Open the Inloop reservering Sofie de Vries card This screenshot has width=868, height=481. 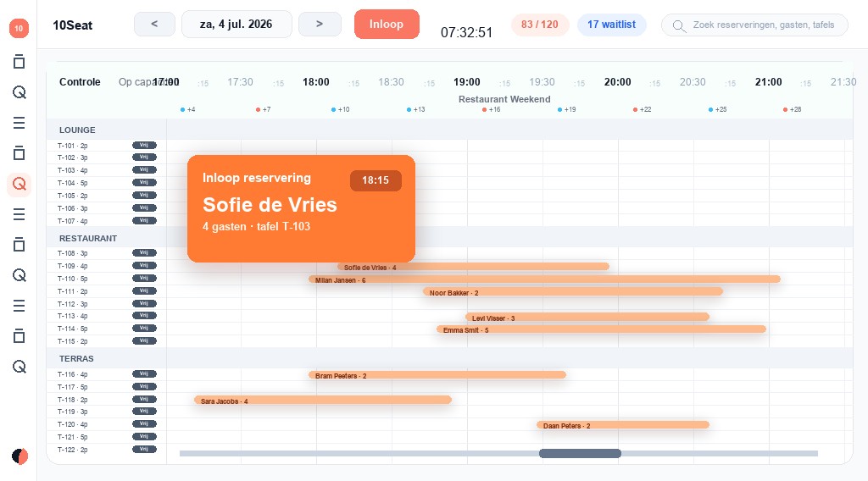[x=301, y=208]
